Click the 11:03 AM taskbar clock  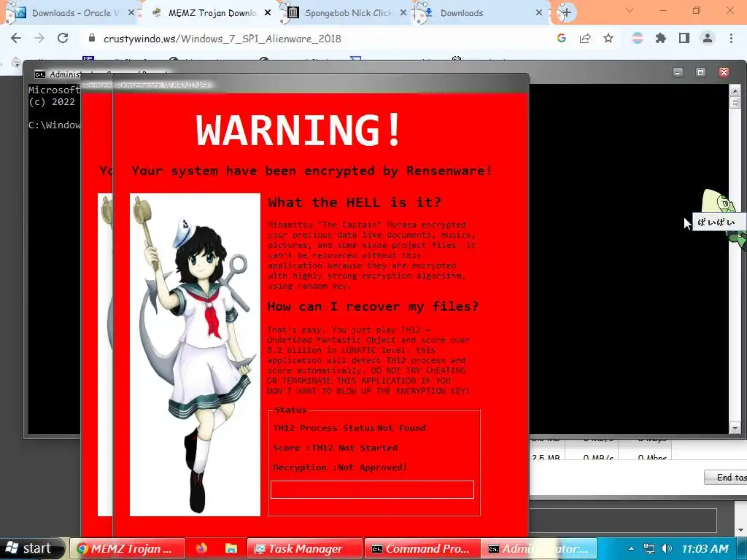tap(705, 549)
